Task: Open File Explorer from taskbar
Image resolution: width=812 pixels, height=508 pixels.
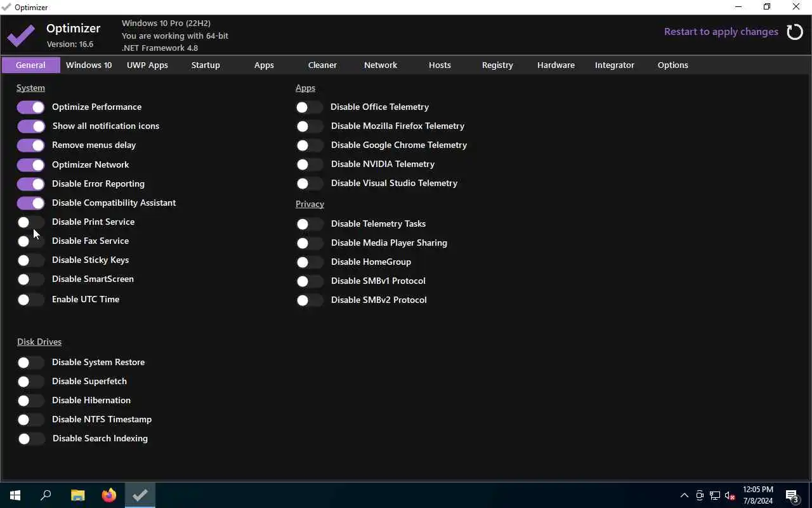Action: pos(77,495)
